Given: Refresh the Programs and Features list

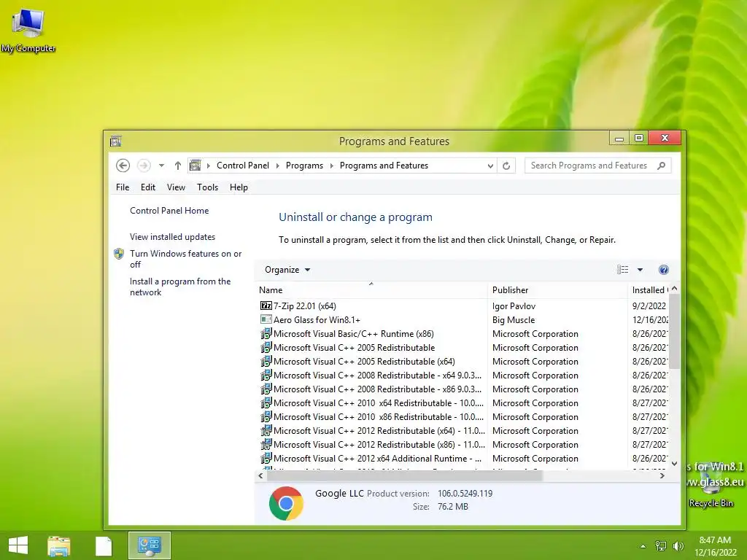Looking at the screenshot, I should click(x=506, y=166).
